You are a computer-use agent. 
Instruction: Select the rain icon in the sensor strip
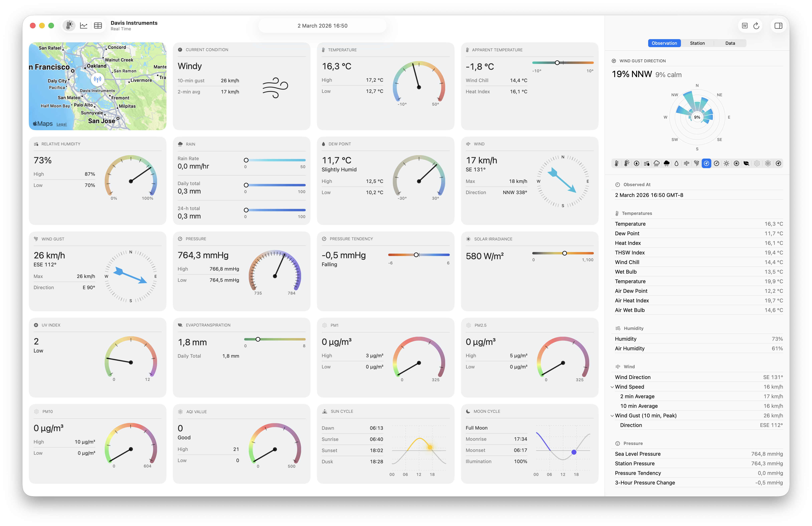tap(656, 163)
